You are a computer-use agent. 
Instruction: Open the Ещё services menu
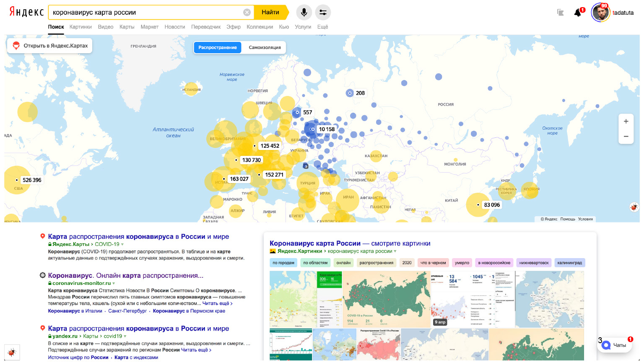pos(322,27)
